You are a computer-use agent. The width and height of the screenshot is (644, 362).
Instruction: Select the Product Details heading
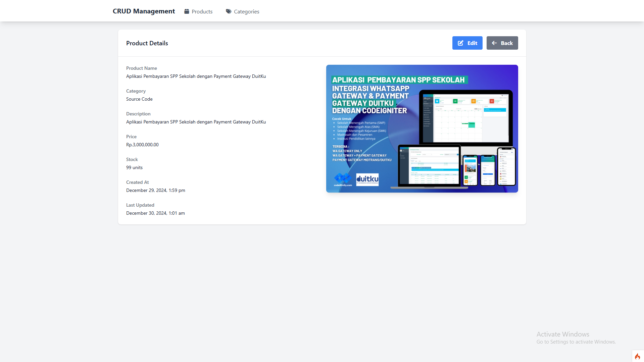coord(147,43)
